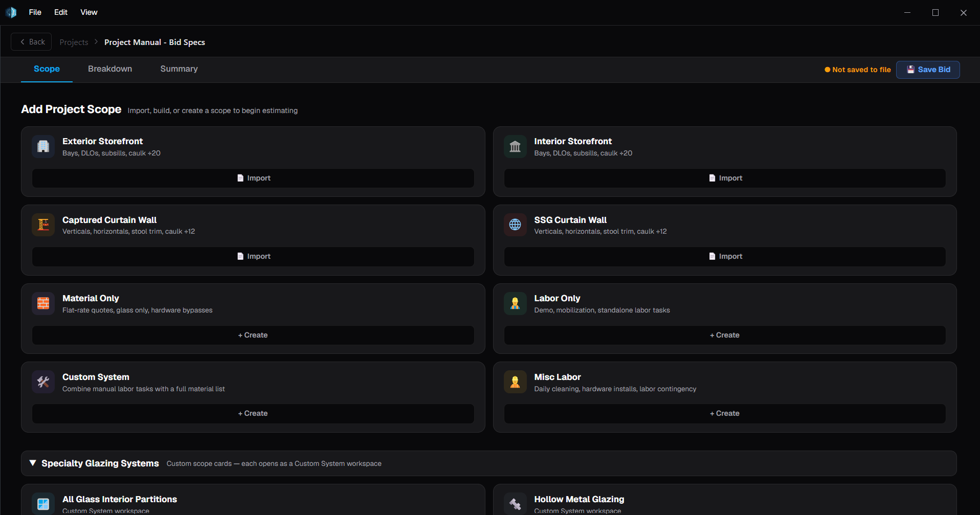Click the 'SSG Curtain Wall' card title

(x=570, y=220)
